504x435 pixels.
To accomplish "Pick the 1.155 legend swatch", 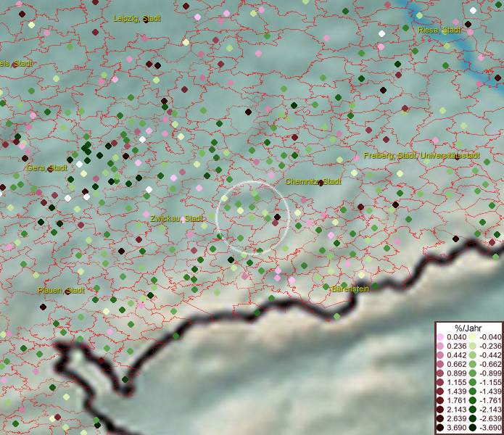I will coord(440,382).
